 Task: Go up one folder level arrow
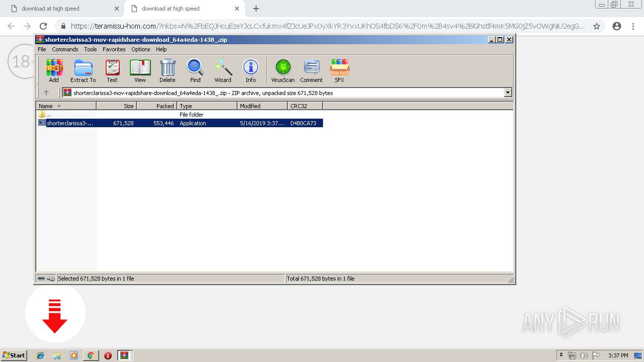[x=46, y=93]
